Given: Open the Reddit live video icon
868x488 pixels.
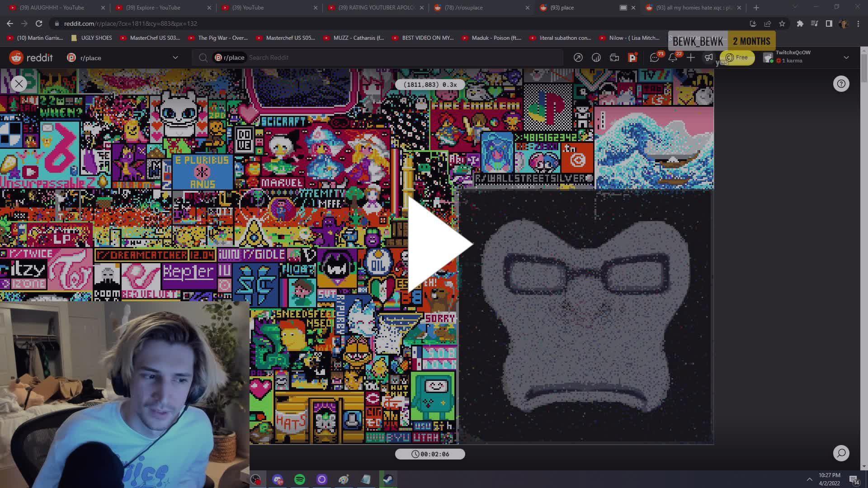Looking at the screenshot, I should pos(614,57).
